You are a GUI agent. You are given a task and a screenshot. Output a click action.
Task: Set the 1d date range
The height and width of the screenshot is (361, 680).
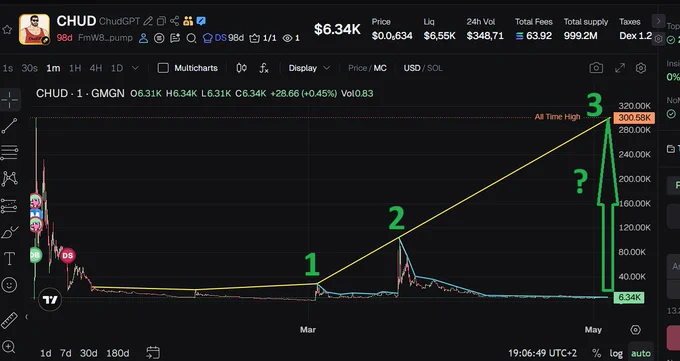tap(46, 353)
